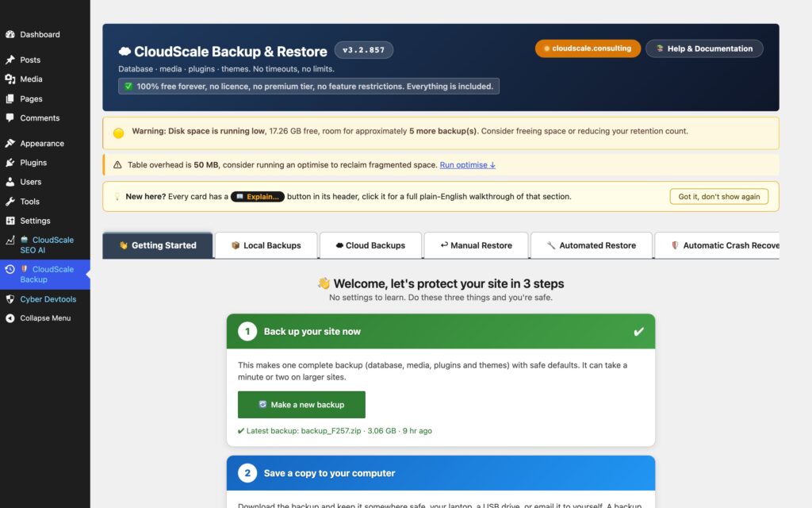Screen dimensions: 812x508
Task: Open Posts menu item
Action: tap(30, 60)
